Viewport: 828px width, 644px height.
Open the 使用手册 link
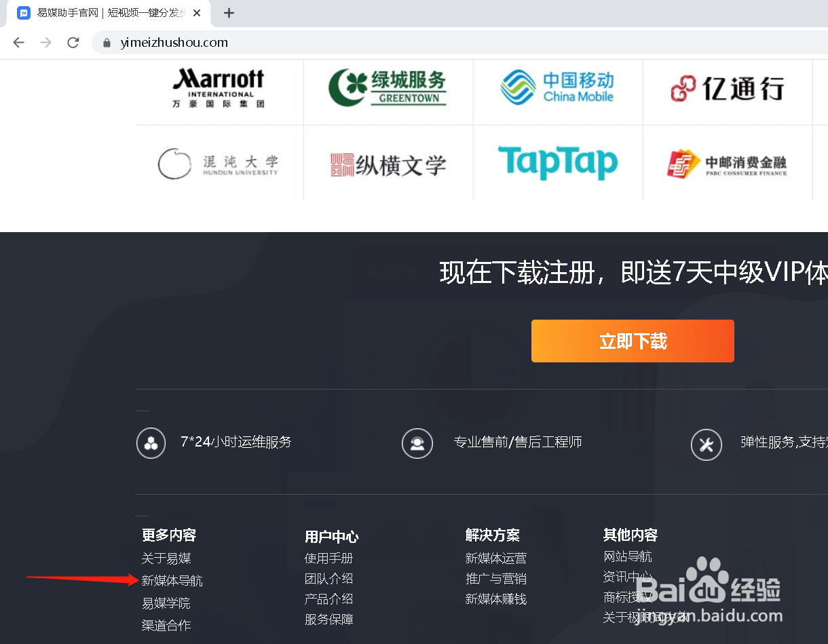coord(329,558)
